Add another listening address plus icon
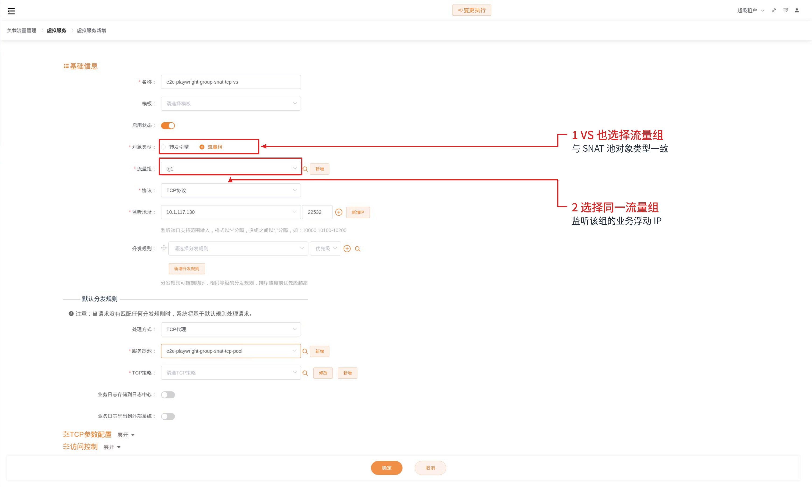Image resolution: width=812 pixels, height=504 pixels. coord(339,212)
